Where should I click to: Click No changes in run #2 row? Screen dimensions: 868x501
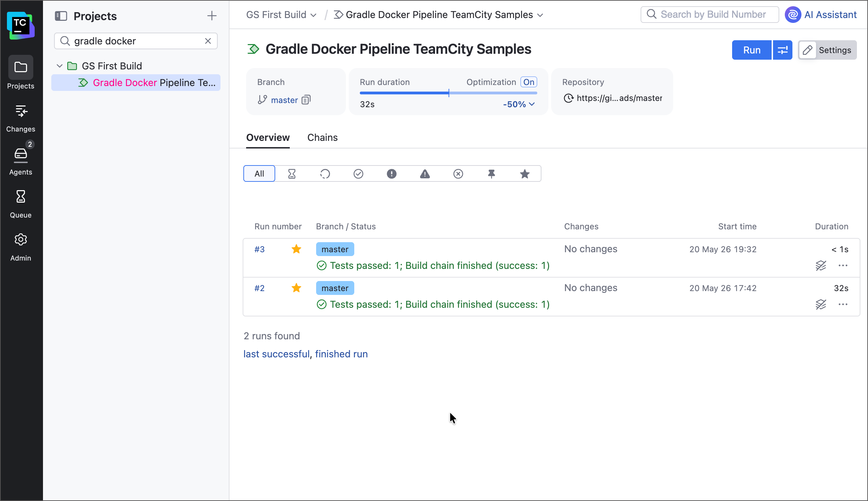point(591,288)
